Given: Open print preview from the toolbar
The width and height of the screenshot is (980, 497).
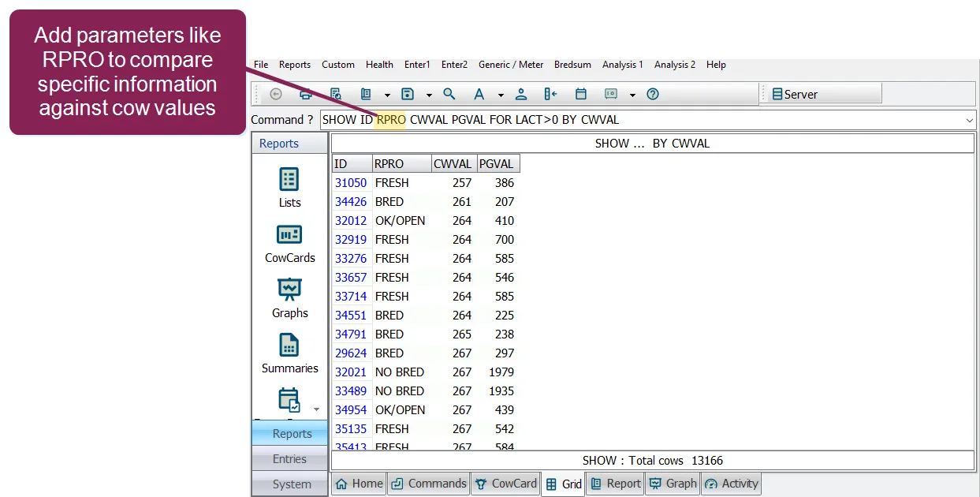Looking at the screenshot, I should (336, 94).
